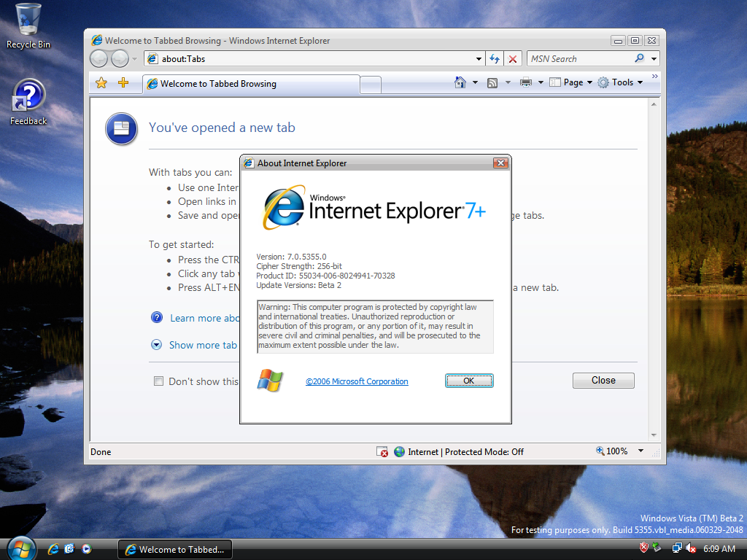Click the Print icon in toolbar
This screenshot has height=560, width=747.
click(x=525, y=82)
